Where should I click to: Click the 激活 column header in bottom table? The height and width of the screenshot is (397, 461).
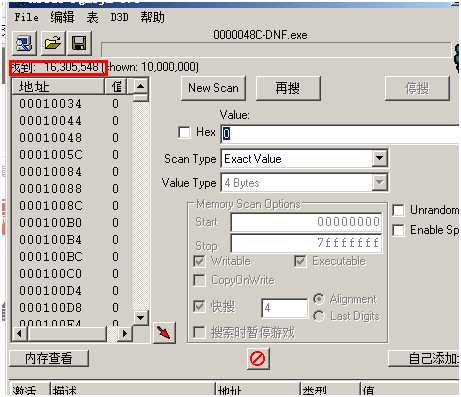coord(29,389)
